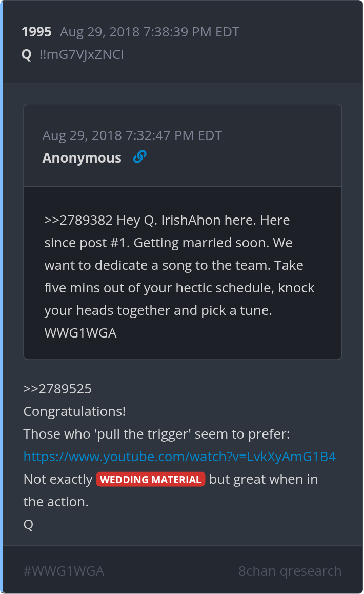Click the 8chan qresearch source label
364x594 pixels.
coord(290,571)
